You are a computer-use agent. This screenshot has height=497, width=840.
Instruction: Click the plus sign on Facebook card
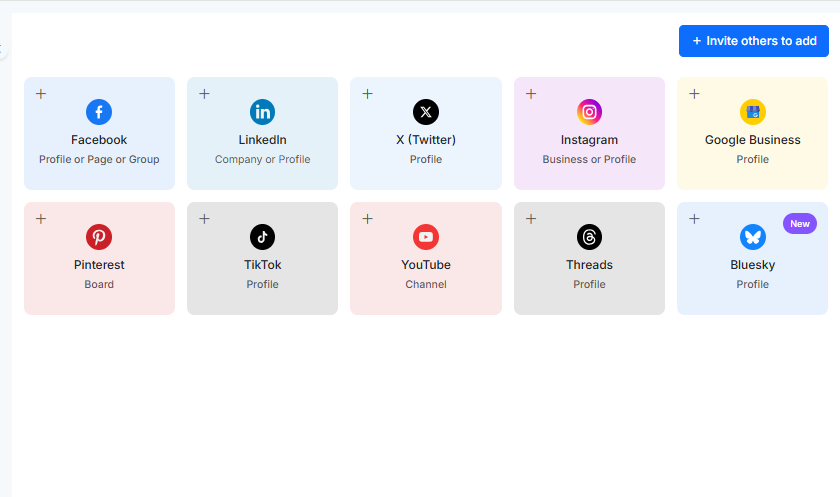point(41,94)
